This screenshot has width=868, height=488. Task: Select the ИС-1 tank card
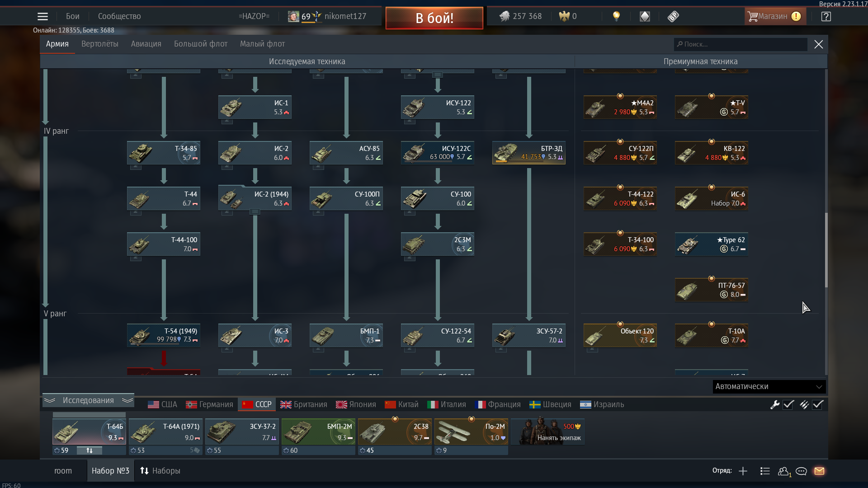[x=255, y=107]
